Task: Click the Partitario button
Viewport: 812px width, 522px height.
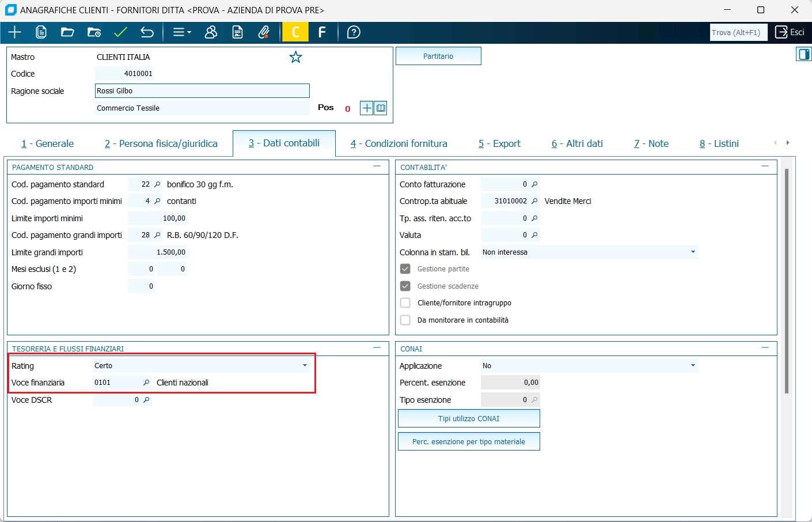Action: click(x=438, y=56)
